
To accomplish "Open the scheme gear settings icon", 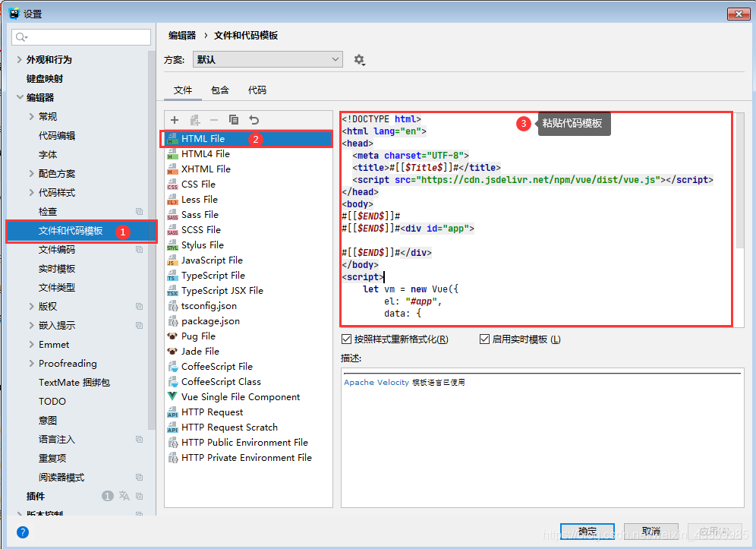I will point(359,60).
